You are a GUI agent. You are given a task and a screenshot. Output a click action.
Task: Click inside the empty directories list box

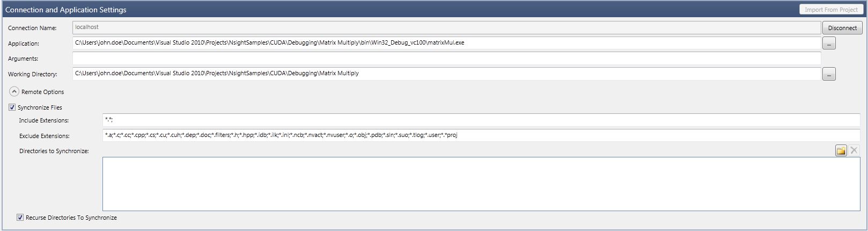pyautogui.click(x=481, y=184)
